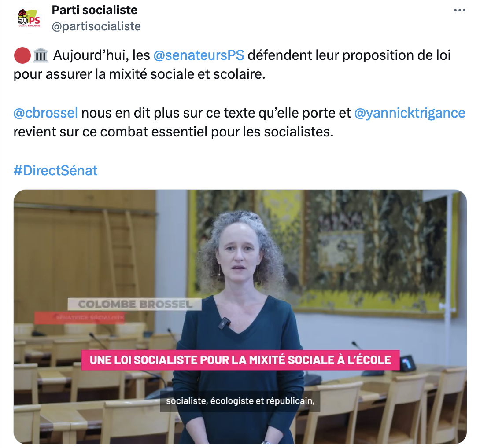Click the classical building emoji
Image resolution: width=480 pixels, height=448 pixels.
[x=41, y=55]
